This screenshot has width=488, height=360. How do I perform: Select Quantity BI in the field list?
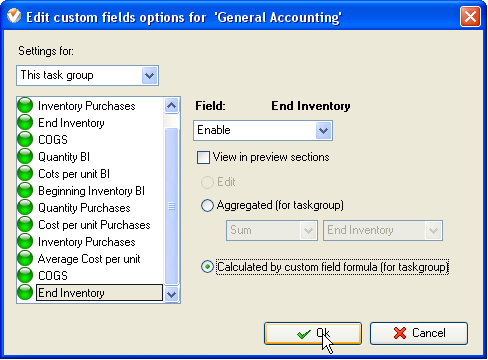tap(64, 157)
